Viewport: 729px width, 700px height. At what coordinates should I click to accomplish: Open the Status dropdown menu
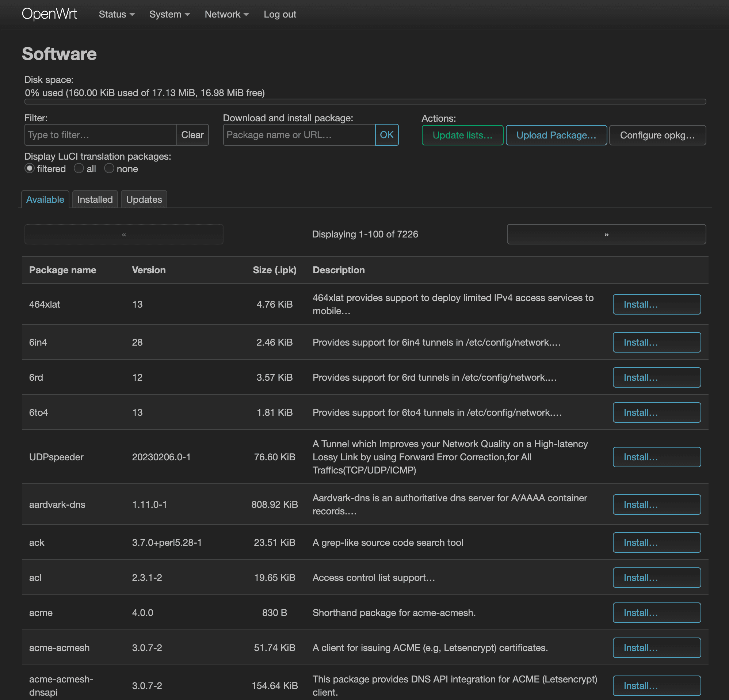(x=117, y=15)
